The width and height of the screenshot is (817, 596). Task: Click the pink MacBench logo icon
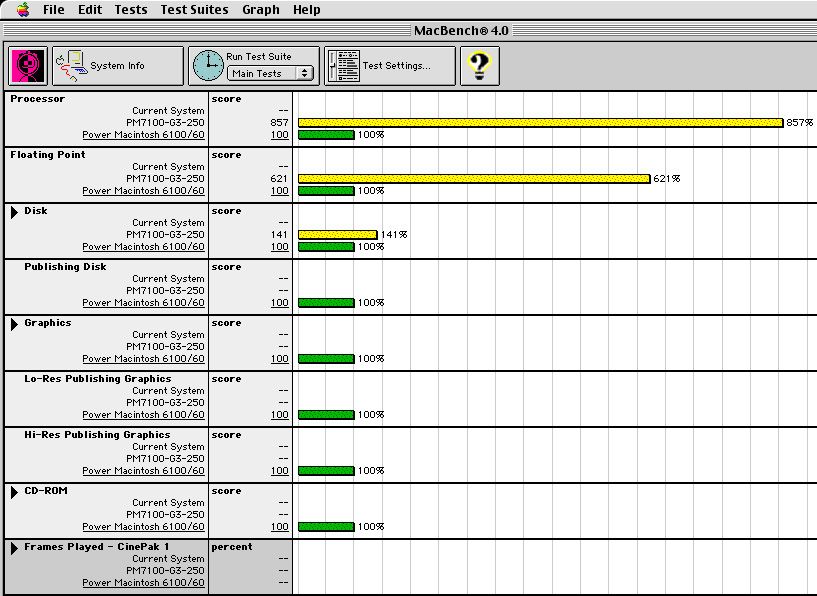pos(27,66)
